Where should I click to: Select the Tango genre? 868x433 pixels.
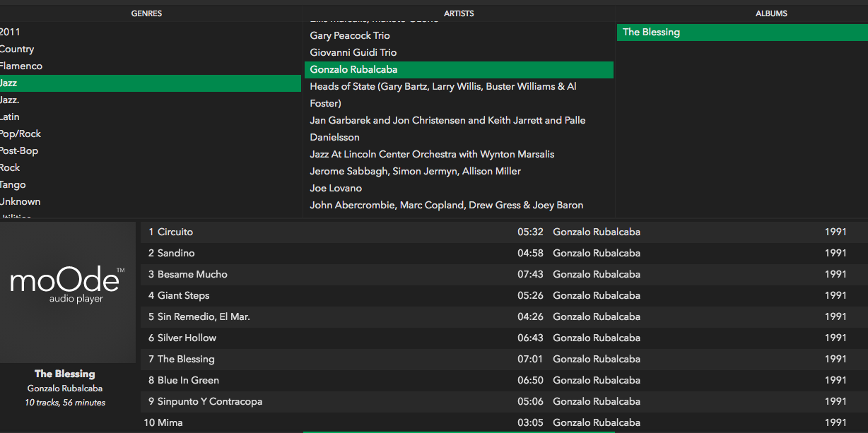[x=151, y=185]
